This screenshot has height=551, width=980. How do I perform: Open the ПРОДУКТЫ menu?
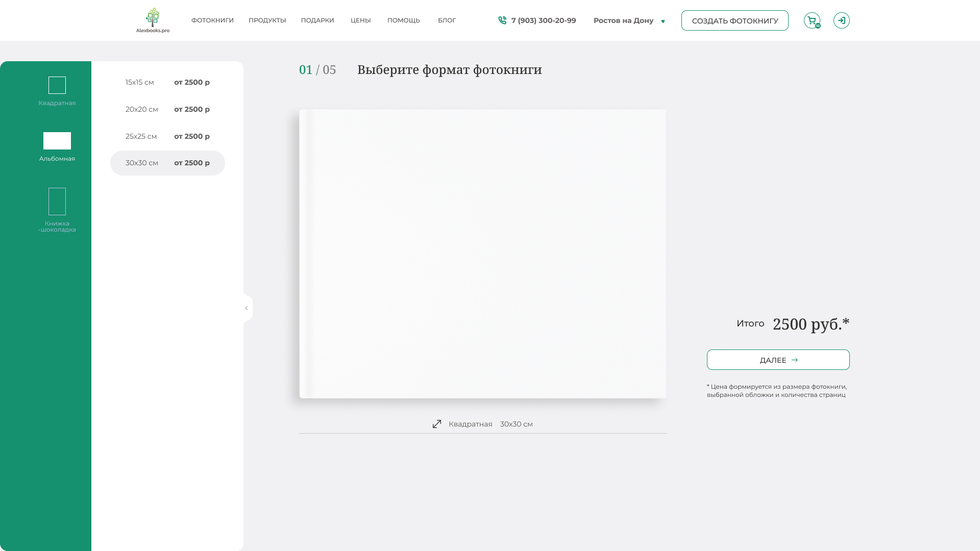pos(267,20)
